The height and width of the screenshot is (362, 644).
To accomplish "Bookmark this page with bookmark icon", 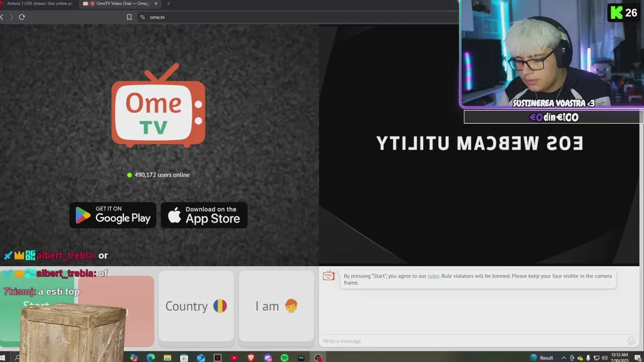I will 129,17.
